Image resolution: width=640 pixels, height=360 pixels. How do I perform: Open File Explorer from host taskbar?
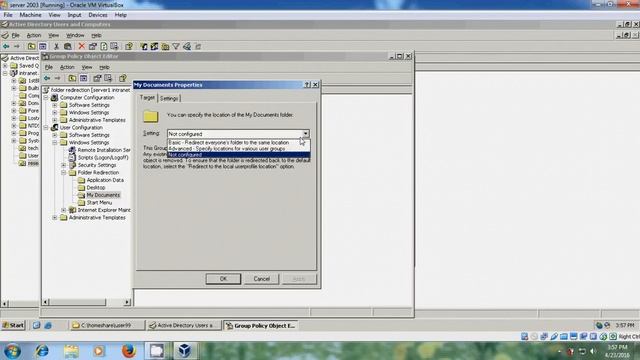[x=71, y=351]
